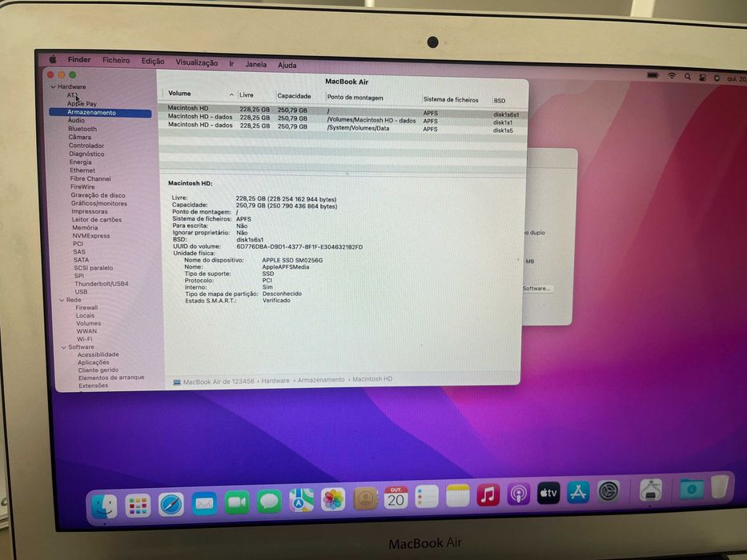Collapse the Hardware section
The height and width of the screenshot is (560, 747).
[x=54, y=87]
